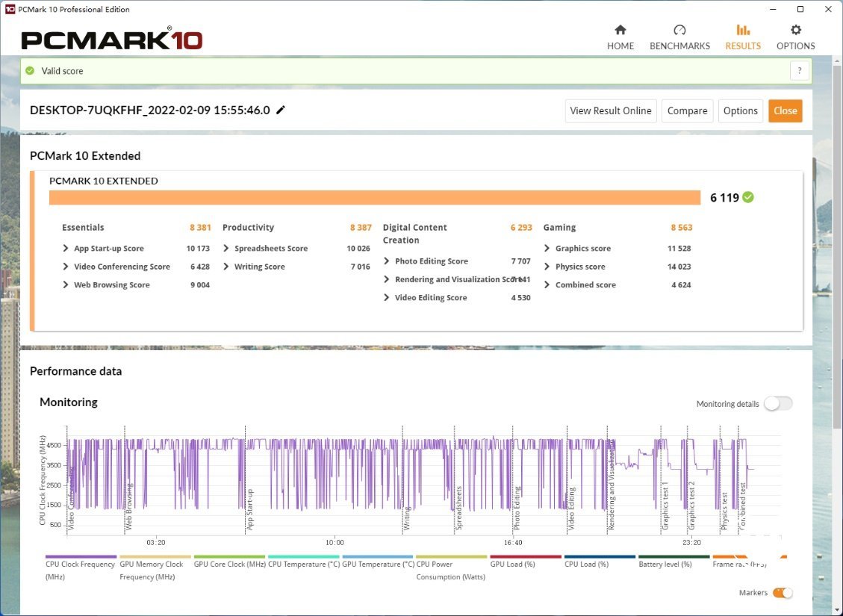
Task: Click the Compare button
Action: tap(687, 111)
